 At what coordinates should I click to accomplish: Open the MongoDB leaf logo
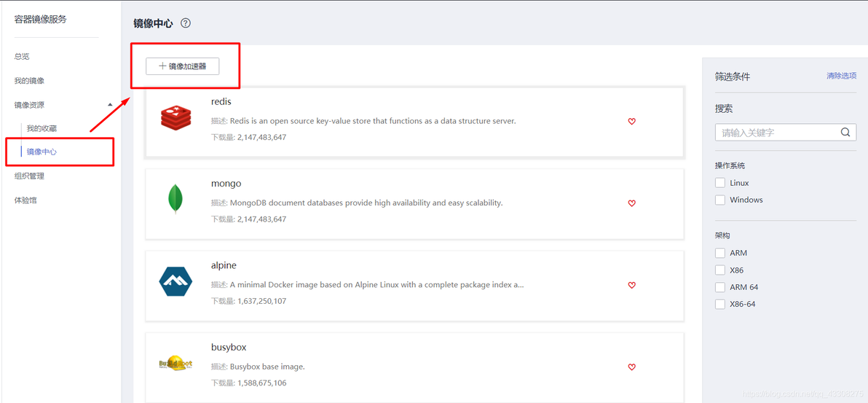[175, 199]
